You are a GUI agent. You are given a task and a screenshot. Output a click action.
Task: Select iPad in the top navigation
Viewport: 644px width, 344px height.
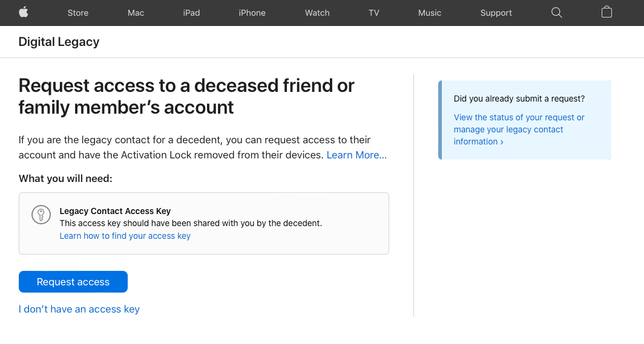coord(191,13)
